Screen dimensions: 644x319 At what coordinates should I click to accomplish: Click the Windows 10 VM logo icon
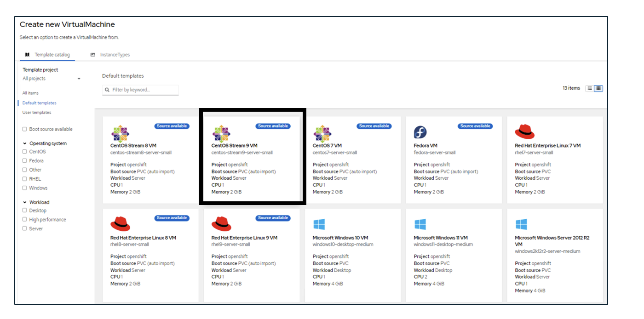tap(319, 224)
